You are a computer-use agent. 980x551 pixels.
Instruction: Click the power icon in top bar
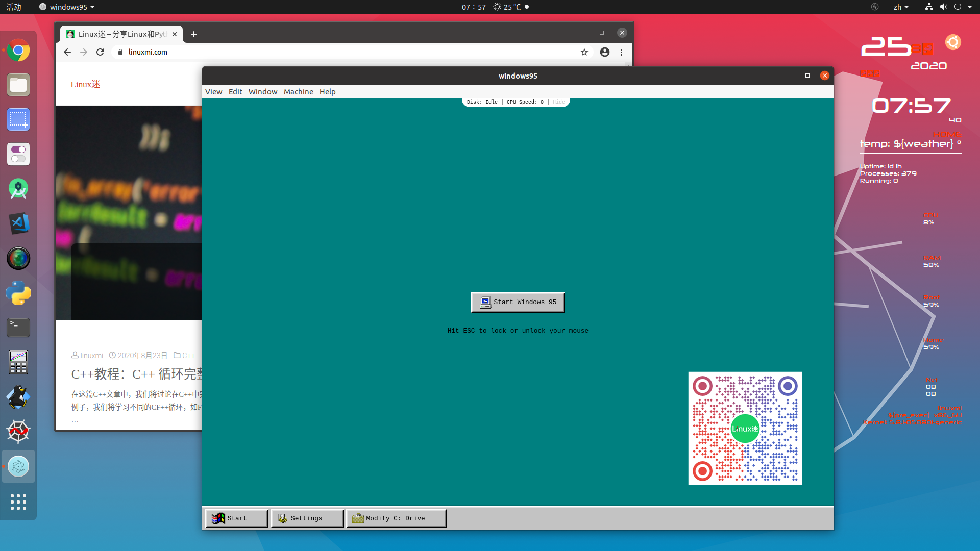[x=958, y=7]
